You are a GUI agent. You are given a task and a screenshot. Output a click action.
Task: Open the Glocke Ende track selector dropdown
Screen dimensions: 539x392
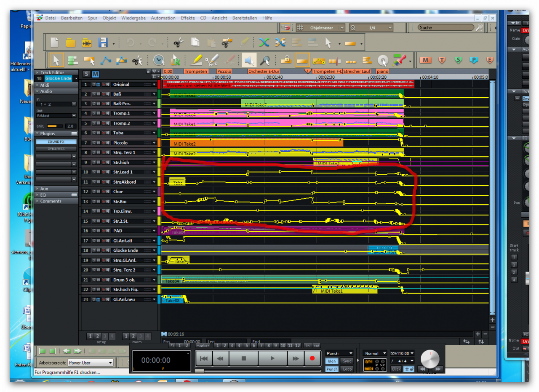coord(76,79)
